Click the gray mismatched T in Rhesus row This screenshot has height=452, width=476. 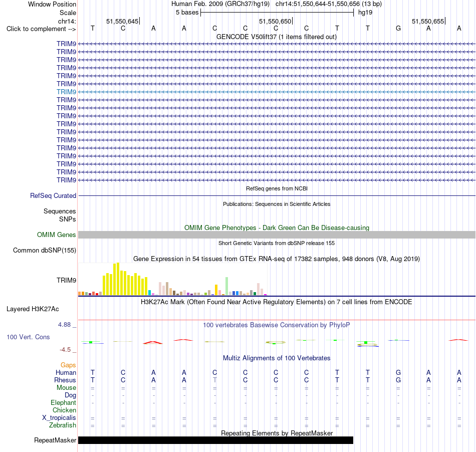point(214,380)
